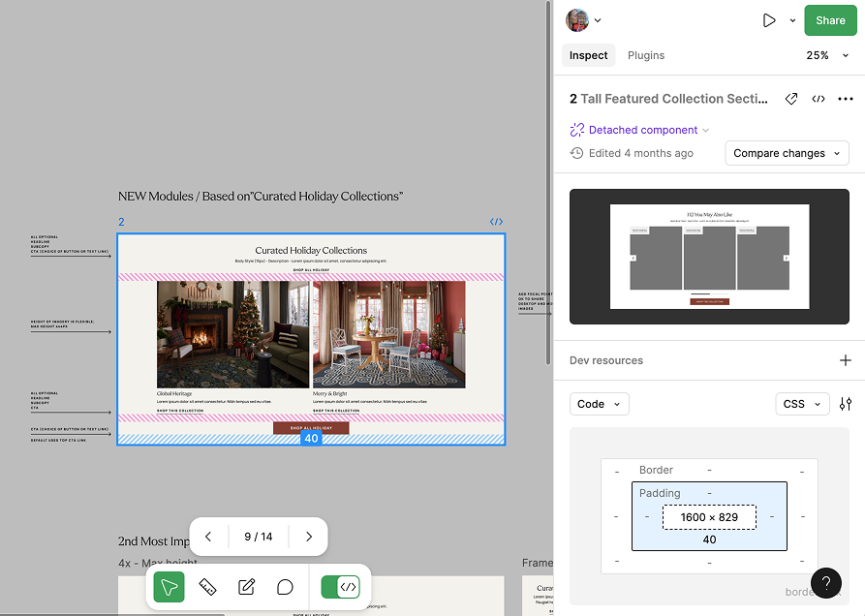Open the Compare changes dropdown

786,153
